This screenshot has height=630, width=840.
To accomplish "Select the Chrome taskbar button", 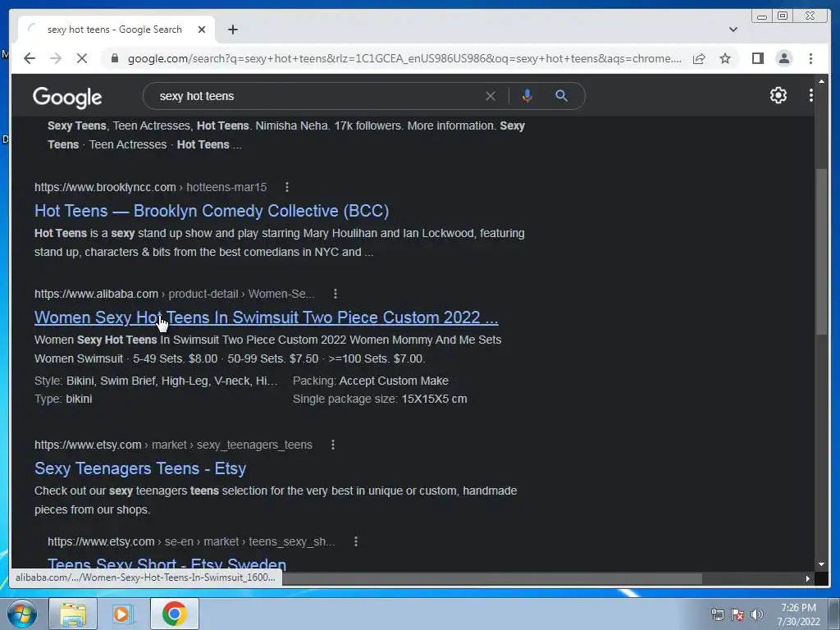I will [x=174, y=614].
